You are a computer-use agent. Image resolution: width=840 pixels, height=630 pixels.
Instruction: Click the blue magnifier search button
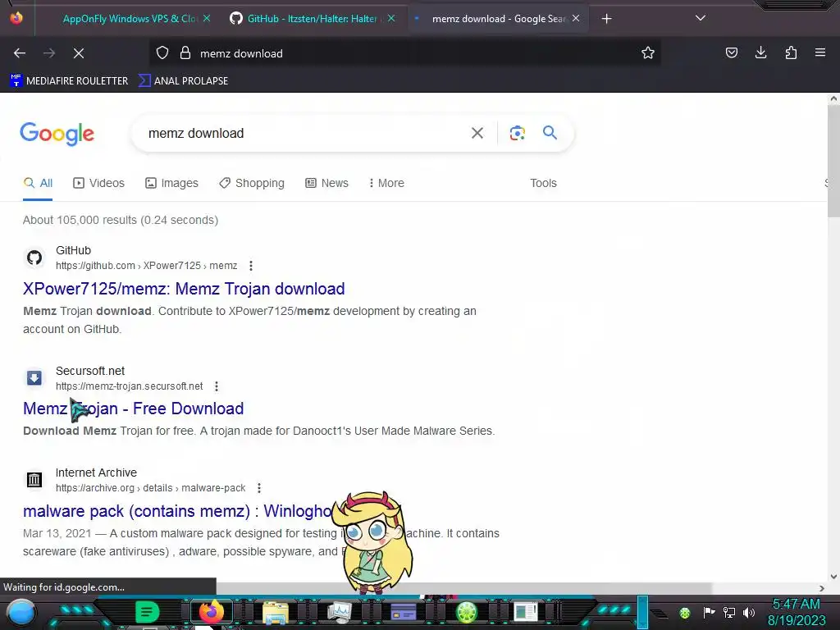[x=550, y=132]
